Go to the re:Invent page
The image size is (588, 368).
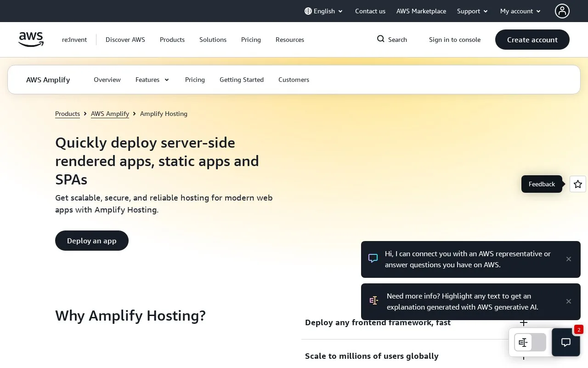pos(74,40)
